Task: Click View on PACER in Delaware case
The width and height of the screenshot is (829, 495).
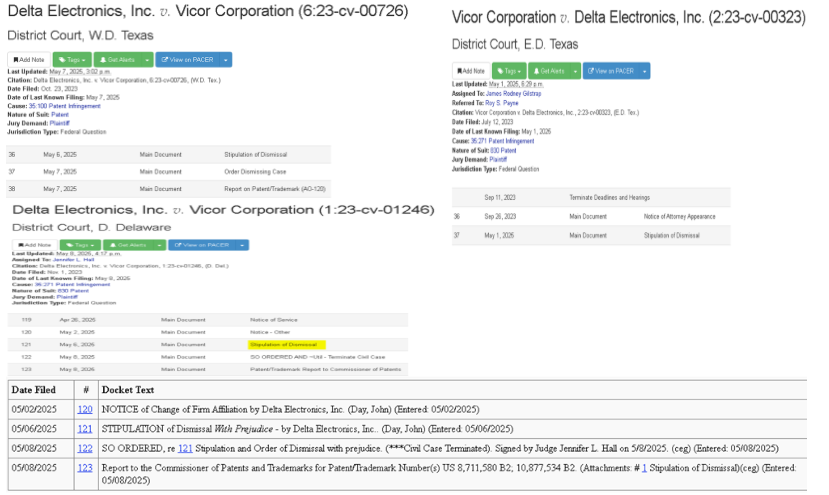Action: pos(202,245)
